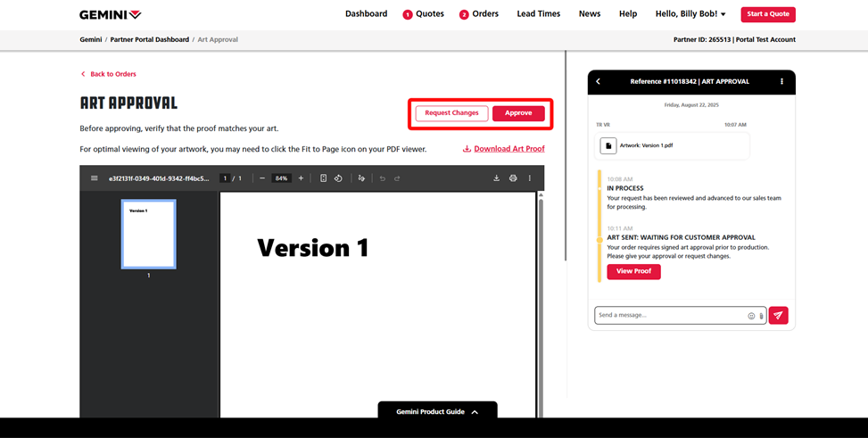Rotate the PDF page counterclockwise

[x=338, y=178]
